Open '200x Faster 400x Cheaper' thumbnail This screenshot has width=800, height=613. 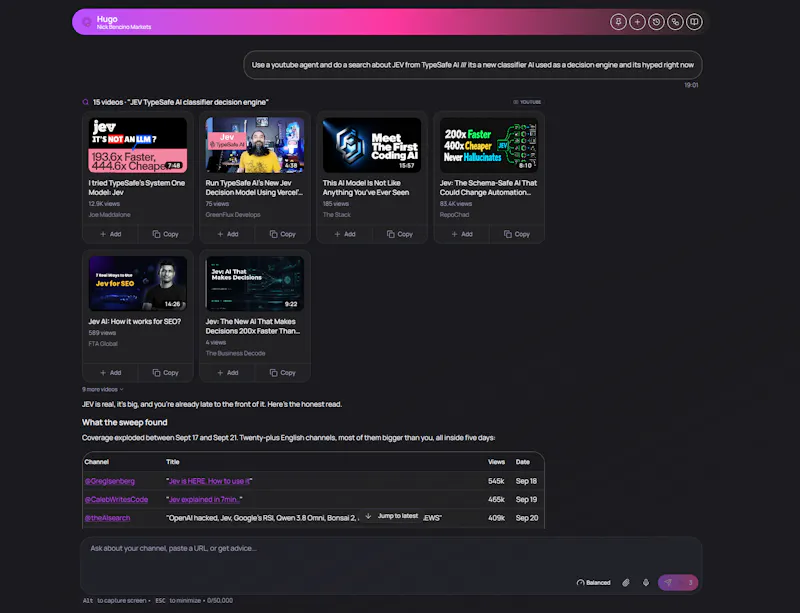click(x=489, y=145)
